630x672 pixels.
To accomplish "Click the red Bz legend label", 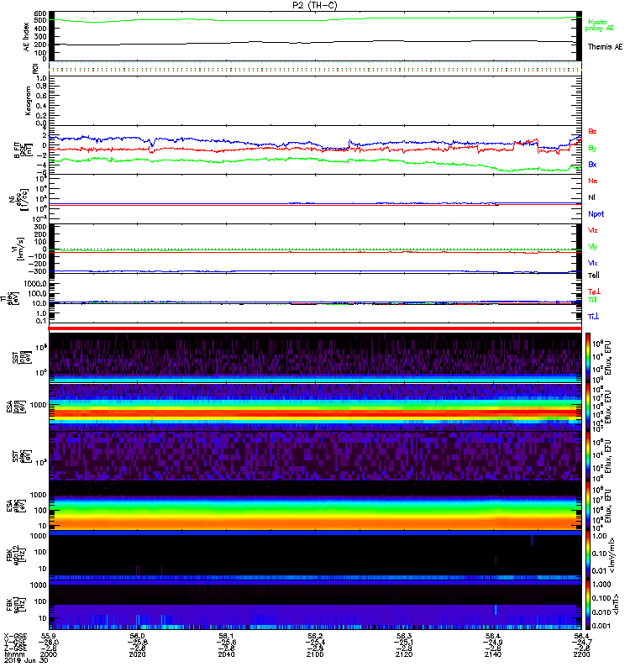I will (592, 132).
